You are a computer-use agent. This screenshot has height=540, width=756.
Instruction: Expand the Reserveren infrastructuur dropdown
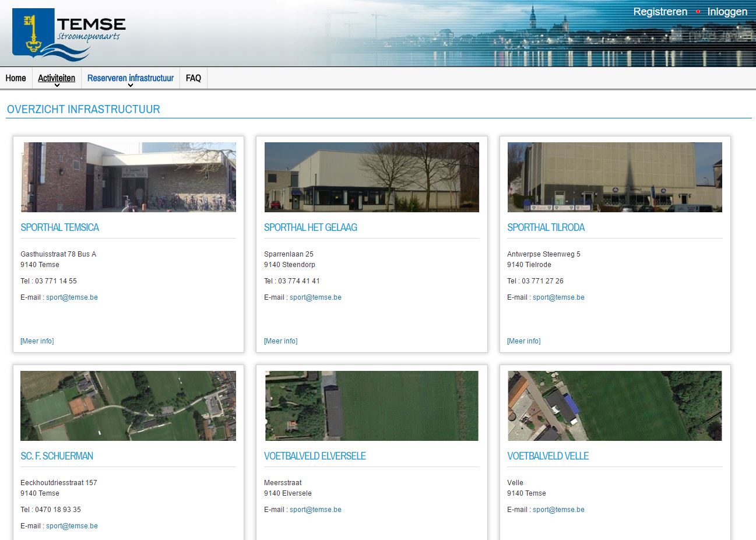(131, 78)
